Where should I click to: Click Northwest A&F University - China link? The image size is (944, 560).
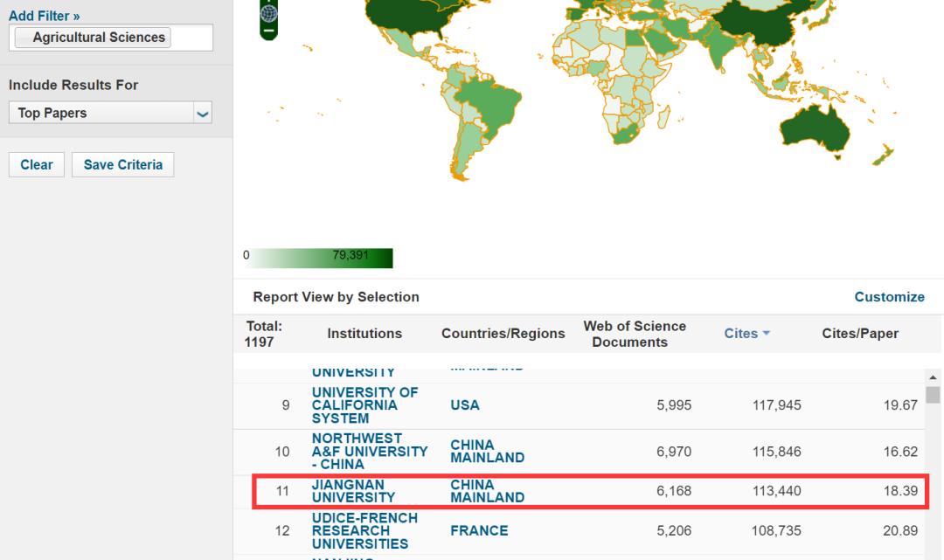[x=369, y=451]
